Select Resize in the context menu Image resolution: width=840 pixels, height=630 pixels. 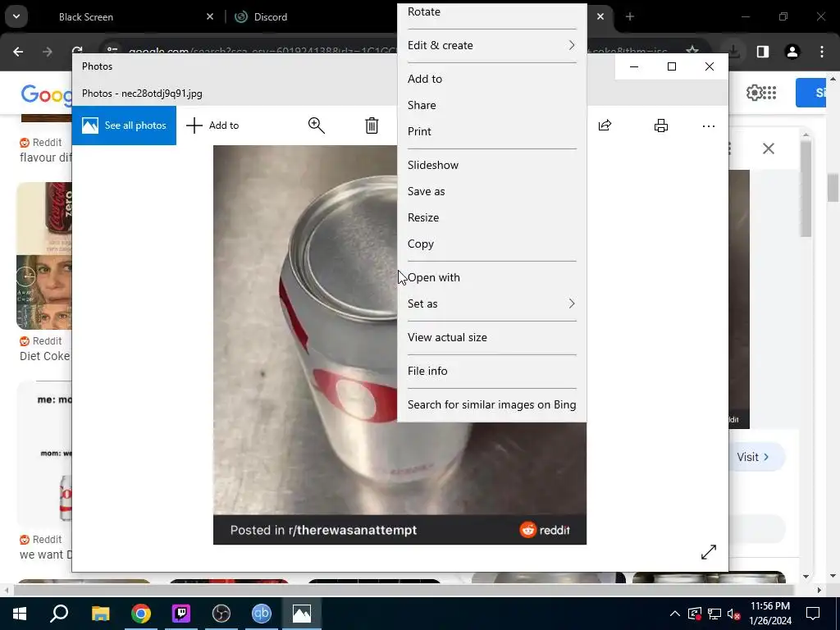coord(491,217)
